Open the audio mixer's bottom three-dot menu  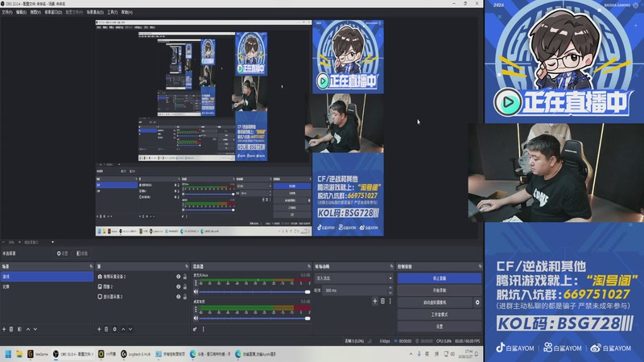click(204, 329)
